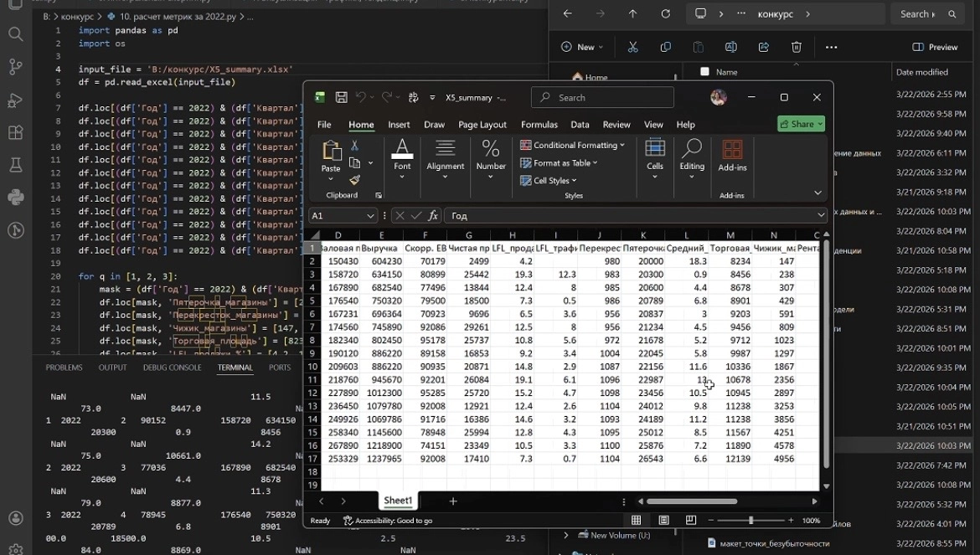Image resolution: width=980 pixels, height=555 pixels.
Task: Click Refresh icon in File Explorer
Action: tap(666, 13)
